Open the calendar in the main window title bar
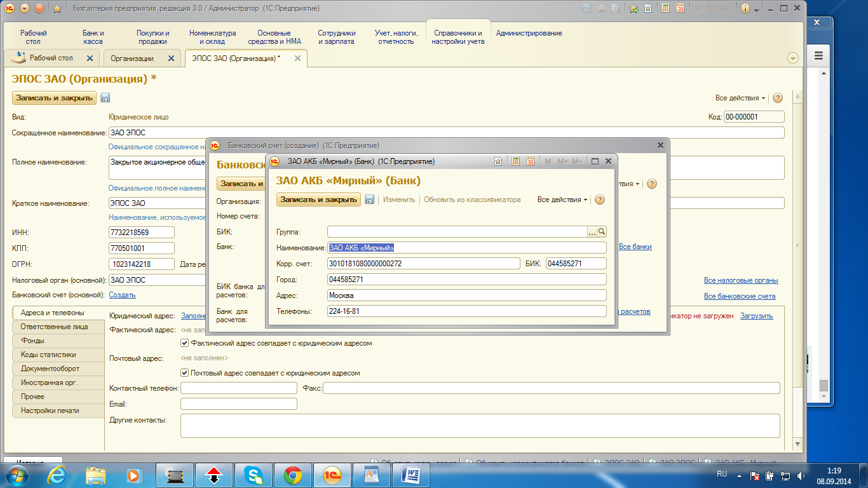The height and width of the screenshot is (488, 868). (680, 8)
